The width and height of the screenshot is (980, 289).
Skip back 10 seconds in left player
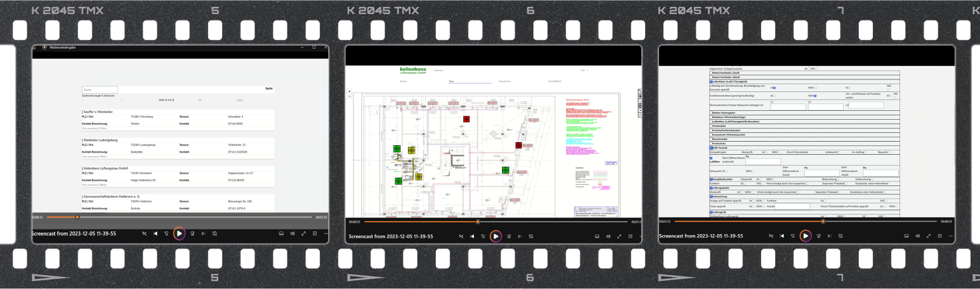(x=167, y=234)
